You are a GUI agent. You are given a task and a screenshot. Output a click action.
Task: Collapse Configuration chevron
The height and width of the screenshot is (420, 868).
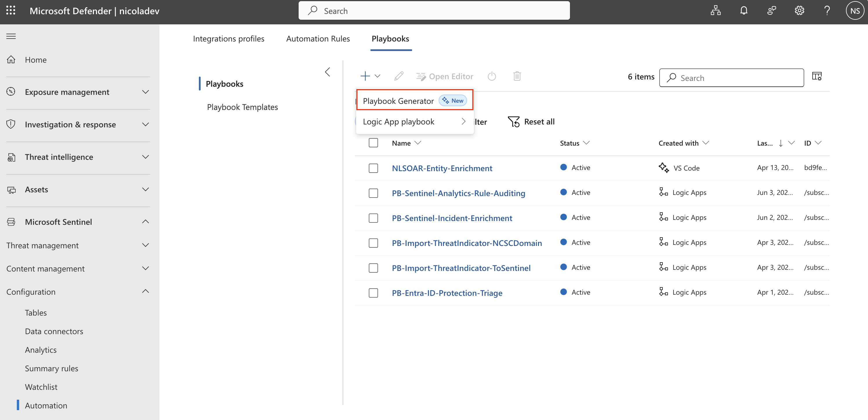tap(146, 291)
